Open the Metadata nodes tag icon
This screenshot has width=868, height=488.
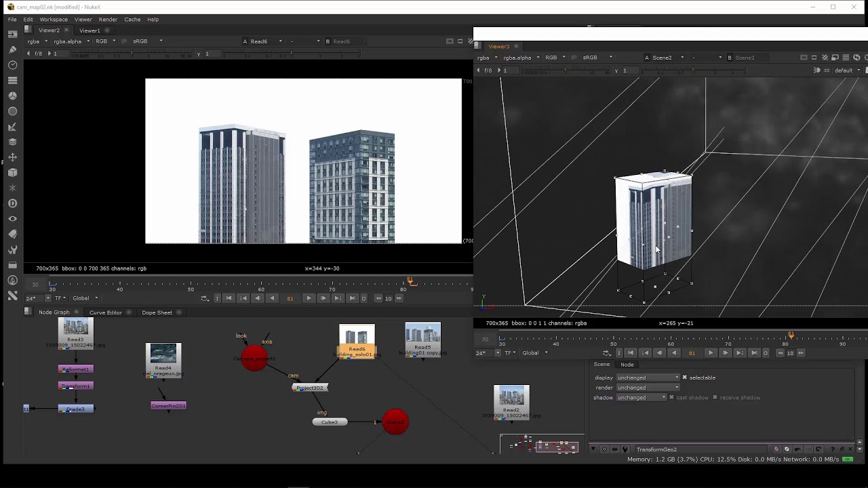pos(12,234)
